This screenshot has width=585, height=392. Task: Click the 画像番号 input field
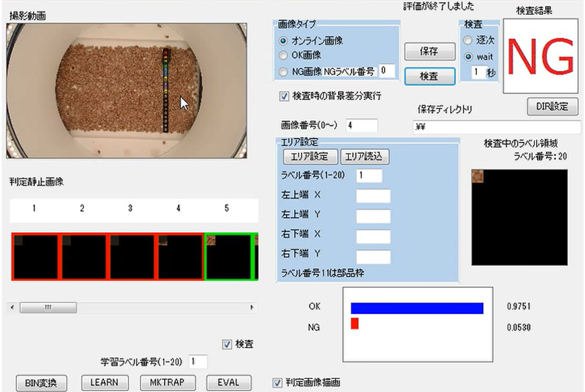pyautogui.click(x=361, y=125)
